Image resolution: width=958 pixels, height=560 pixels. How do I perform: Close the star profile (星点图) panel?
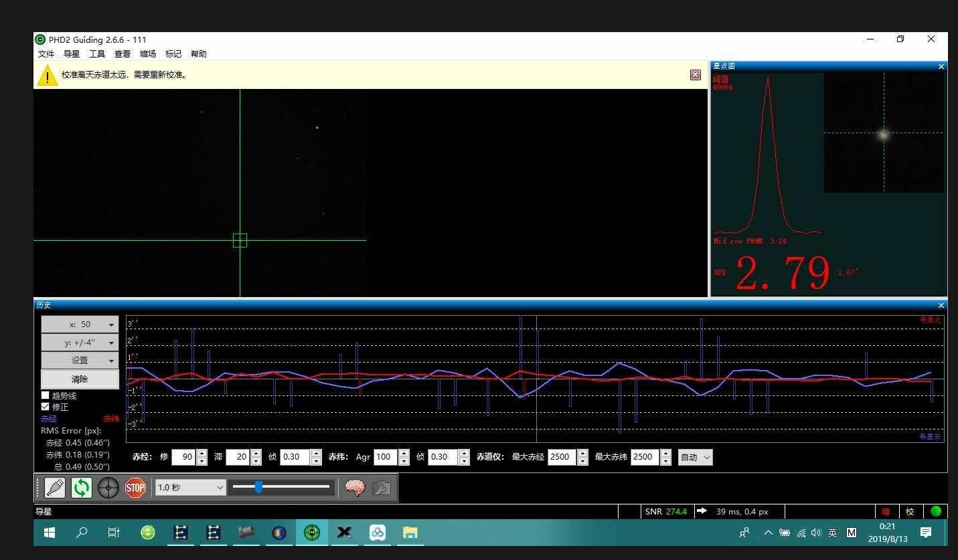click(x=941, y=66)
